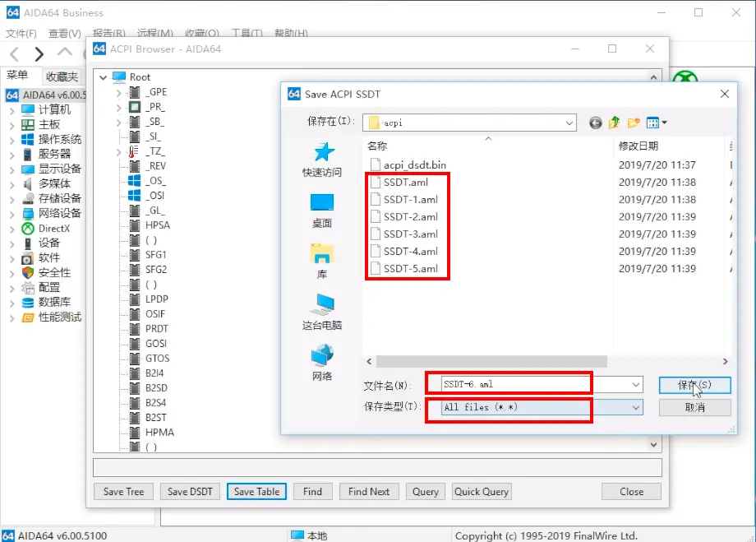The image size is (756, 542).
Task: Expand the 存储设备 sidebar node
Action: [x=12, y=199]
